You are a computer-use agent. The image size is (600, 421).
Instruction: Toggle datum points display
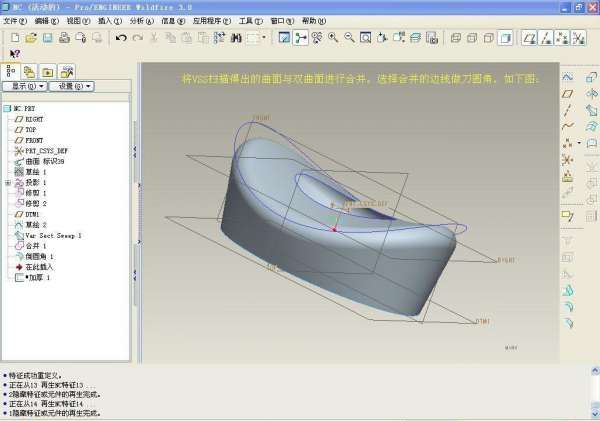click(x=562, y=38)
